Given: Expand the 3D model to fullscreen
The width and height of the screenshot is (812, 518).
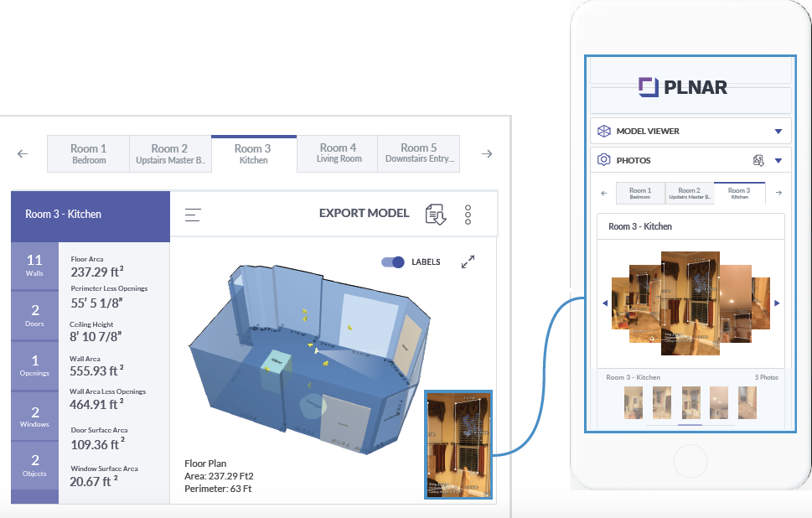Looking at the screenshot, I should pyautogui.click(x=468, y=262).
